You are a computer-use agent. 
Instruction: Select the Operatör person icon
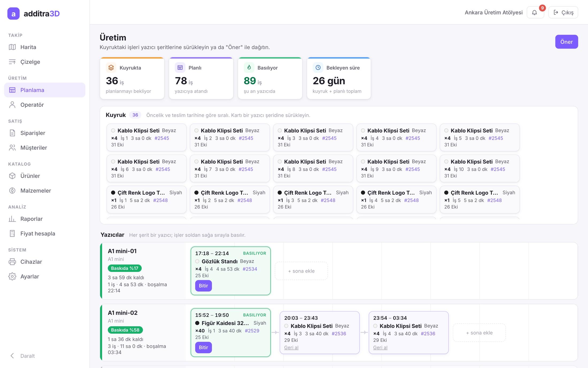point(12,105)
